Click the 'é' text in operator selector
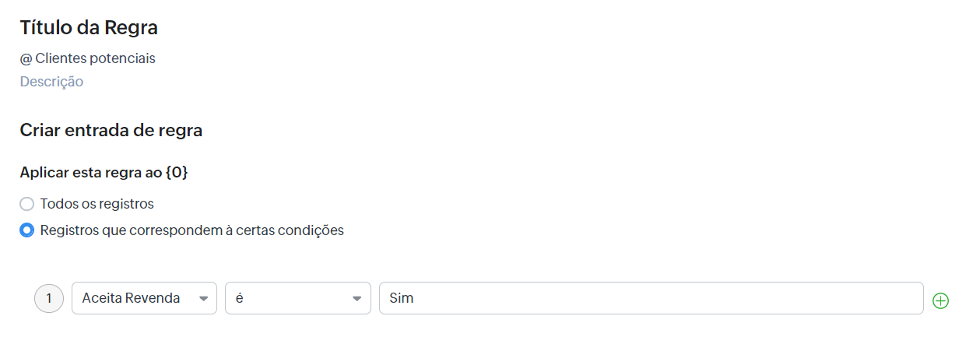980x337 pixels. tap(239, 299)
